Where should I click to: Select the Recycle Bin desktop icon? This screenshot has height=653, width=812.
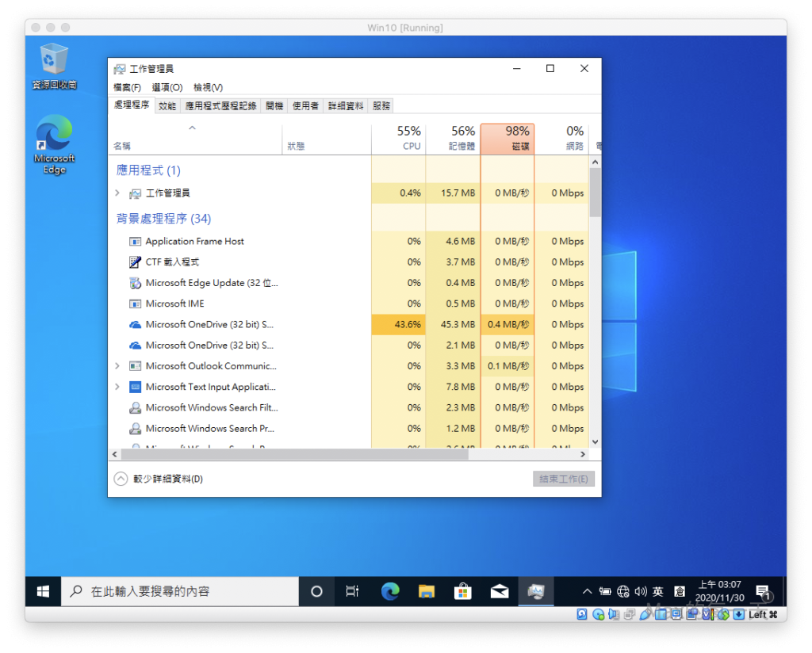[x=54, y=59]
